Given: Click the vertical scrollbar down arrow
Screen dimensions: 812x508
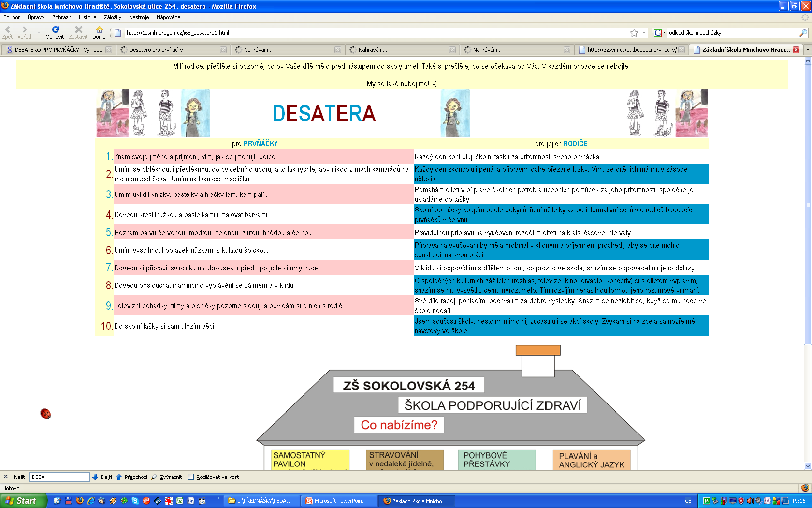Looking at the screenshot, I should point(808,466).
